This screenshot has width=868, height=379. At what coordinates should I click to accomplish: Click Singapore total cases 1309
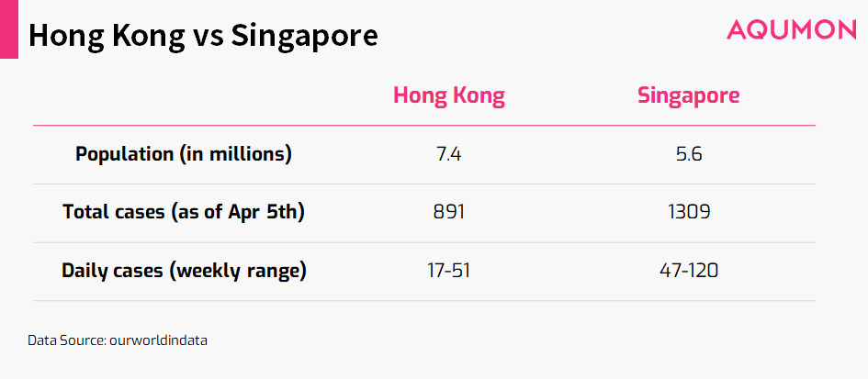pyautogui.click(x=689, y=213)
